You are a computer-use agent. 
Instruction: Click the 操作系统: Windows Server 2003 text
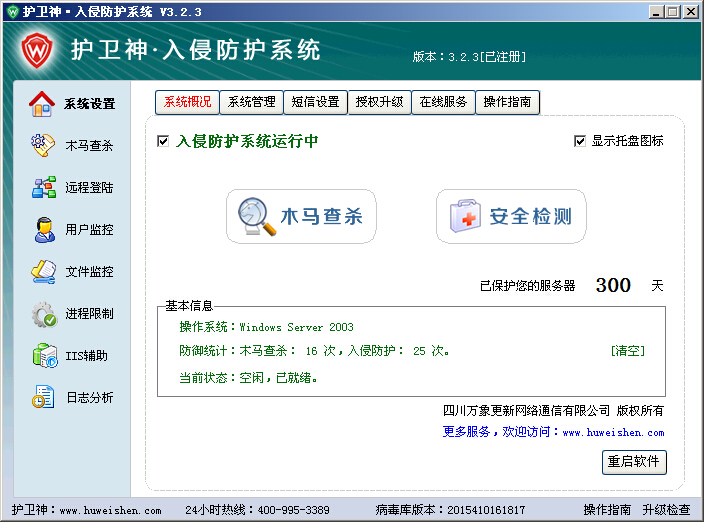(x=266, y=327)
